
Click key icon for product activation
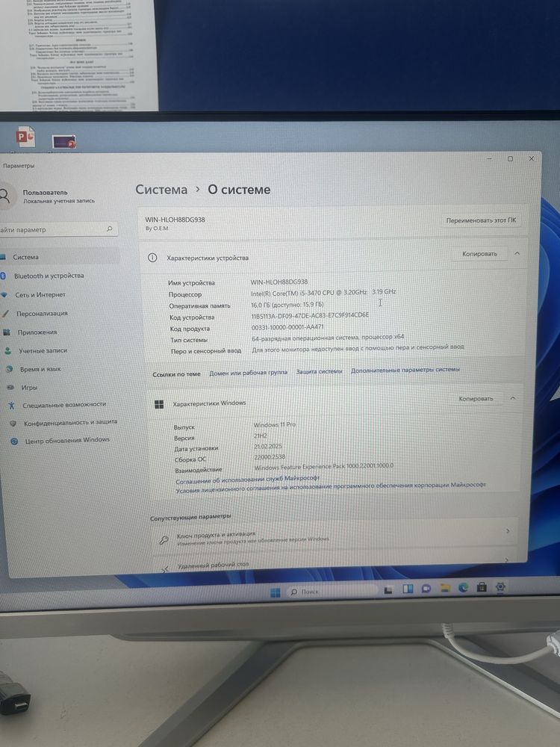(x=164, y=540)
